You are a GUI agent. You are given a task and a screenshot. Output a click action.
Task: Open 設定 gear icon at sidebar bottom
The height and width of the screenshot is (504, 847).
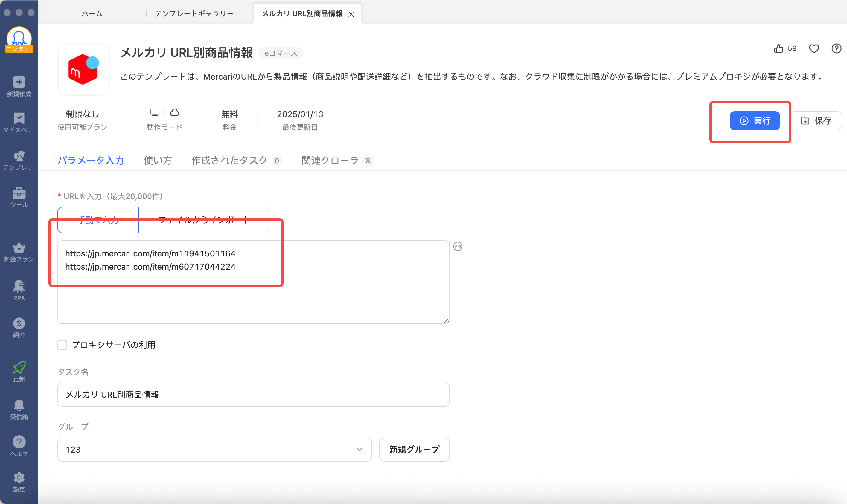click(19, 477)
